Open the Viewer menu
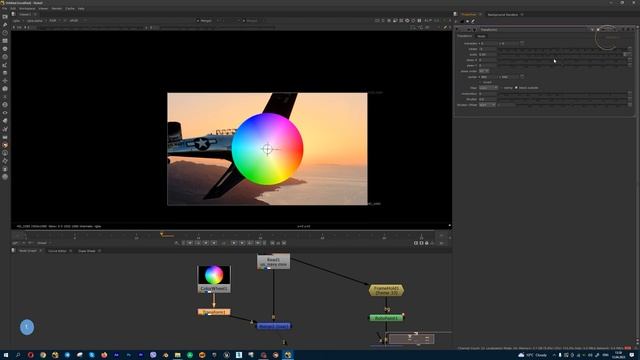The image size is (640, 360). 43,8
